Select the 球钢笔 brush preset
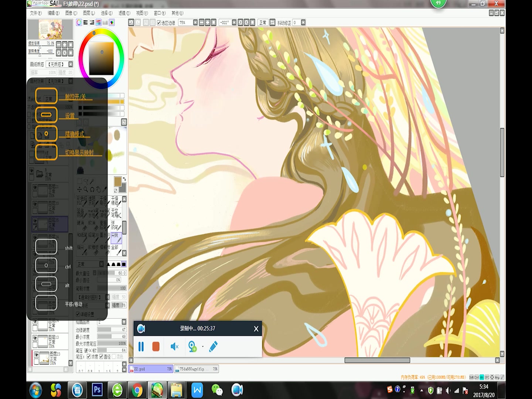 coord(116,226)
